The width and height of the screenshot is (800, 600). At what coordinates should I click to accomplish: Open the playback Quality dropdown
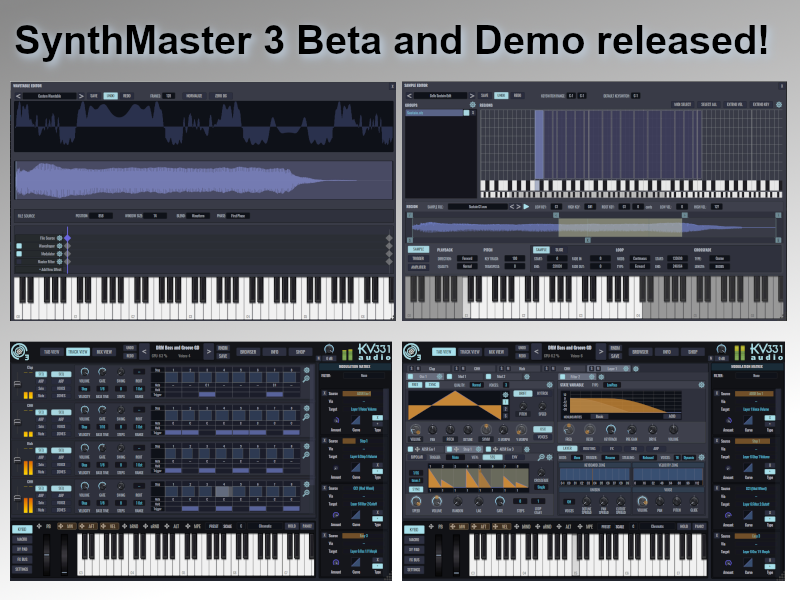[x=467, y=266]
